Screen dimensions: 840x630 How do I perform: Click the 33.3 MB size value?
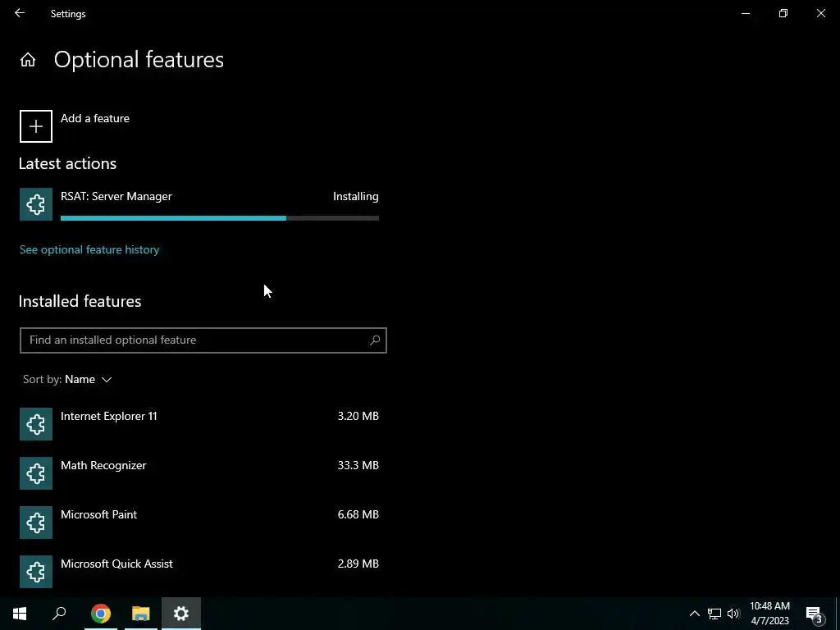coord(358,466)
